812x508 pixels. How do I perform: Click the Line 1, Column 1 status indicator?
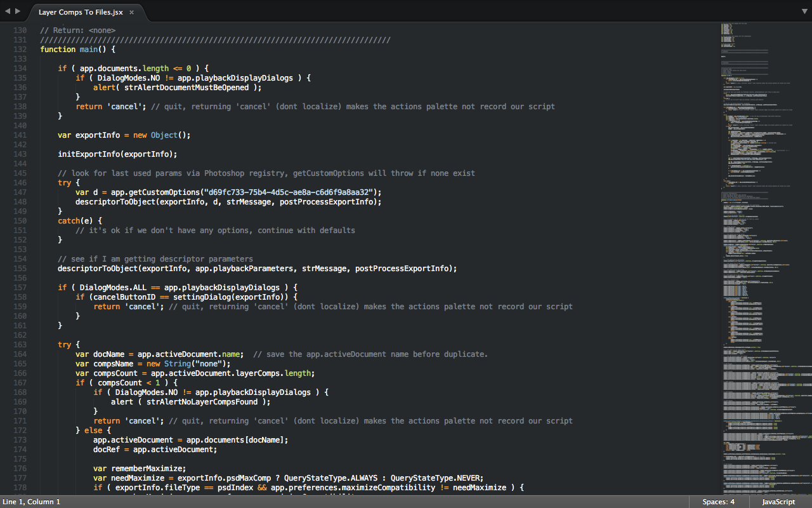pos(32,502)
